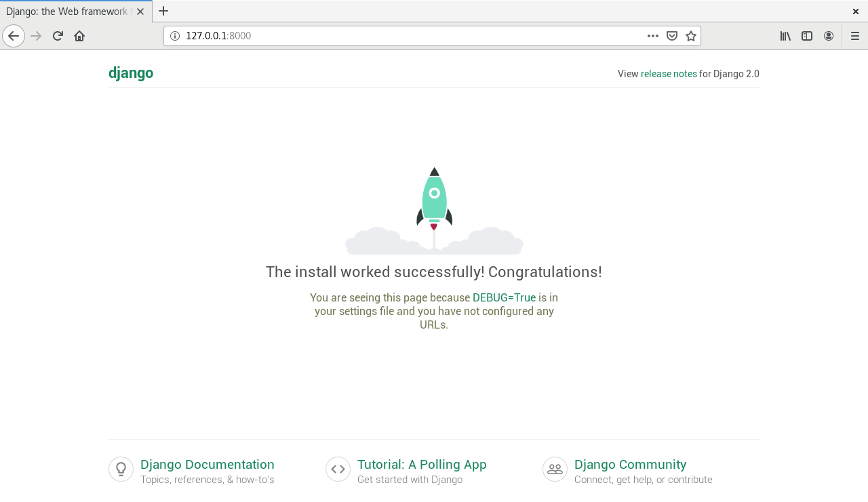Open Tutorial: A Polling App link

point(422,465)
